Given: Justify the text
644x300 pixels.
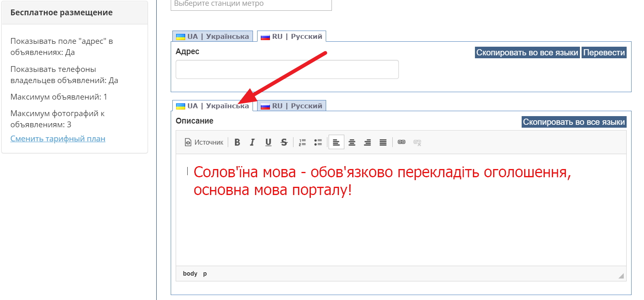Looking at the screenshot, I should pos(383,142).
